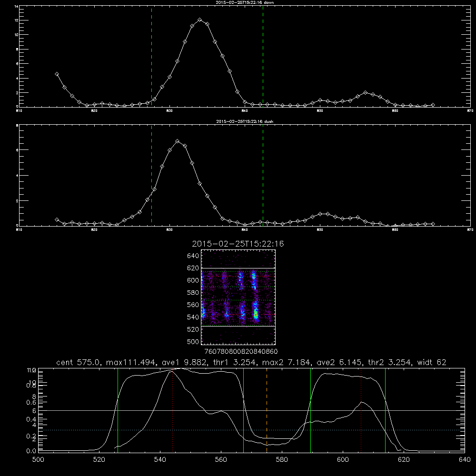
Task: Click the left green dashed line in dawn plot
Action: pos(151,56)
